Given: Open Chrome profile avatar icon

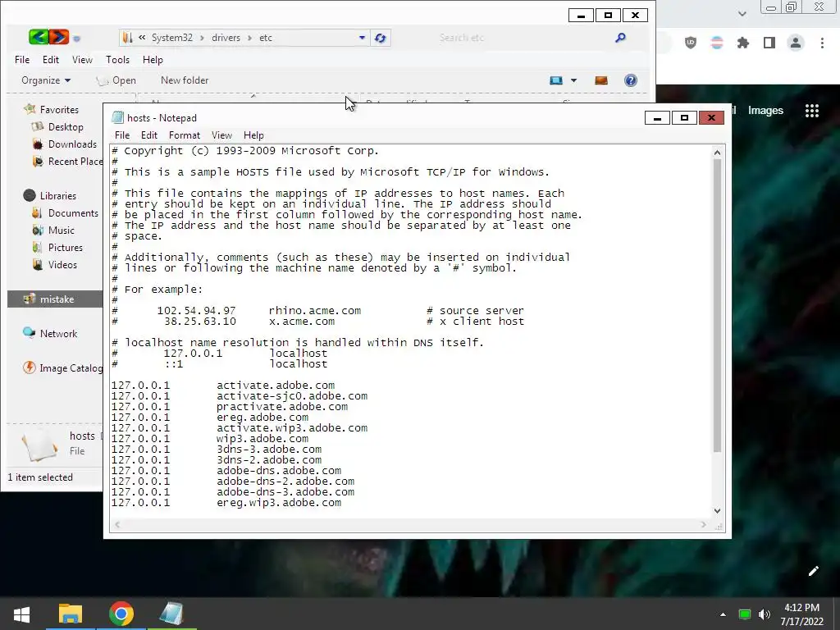Looking at the screenshot, I should 796,43.
